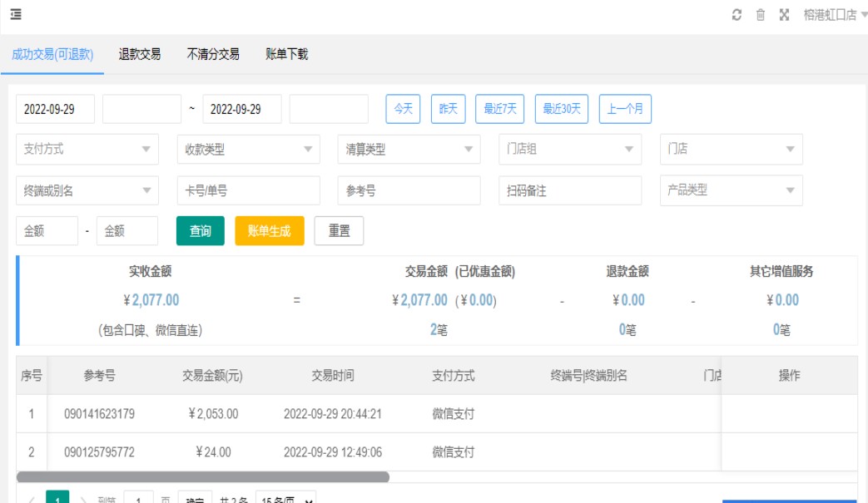Viewport: 868px width, 503px height.
Task: Expand the 产品类型 dropdown
Action: (x=731, y=190)
